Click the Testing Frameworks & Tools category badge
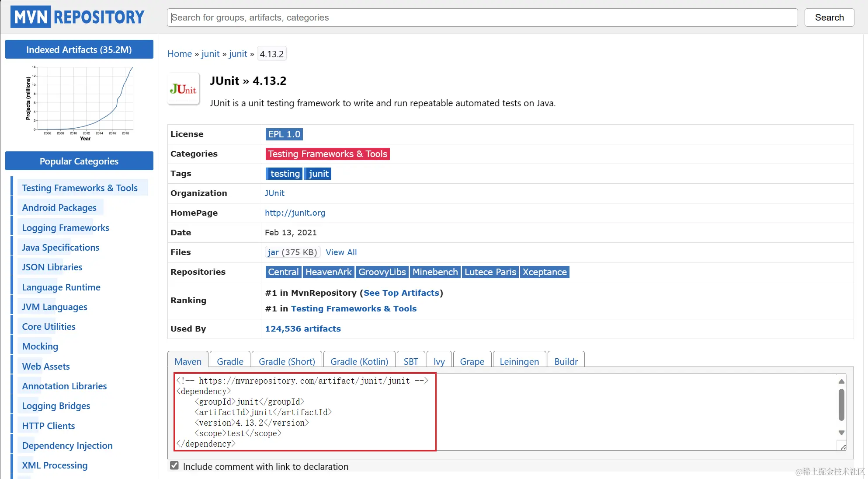868x479 pixels. click(x=327, y=154)
